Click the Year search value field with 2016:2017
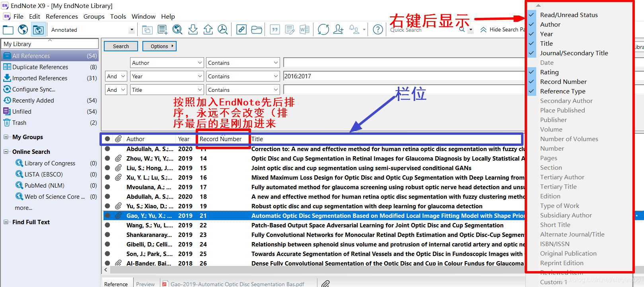 [x=404, y=76]
